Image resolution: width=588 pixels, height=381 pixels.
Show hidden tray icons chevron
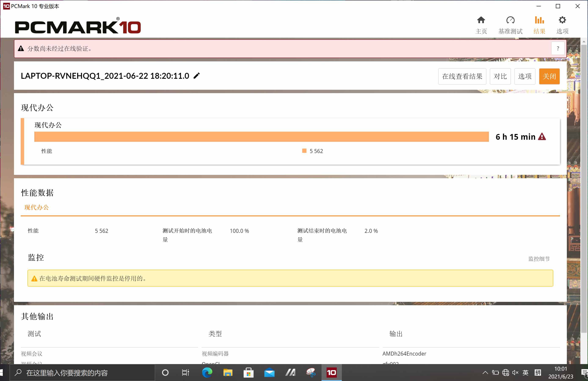[485, 373]
